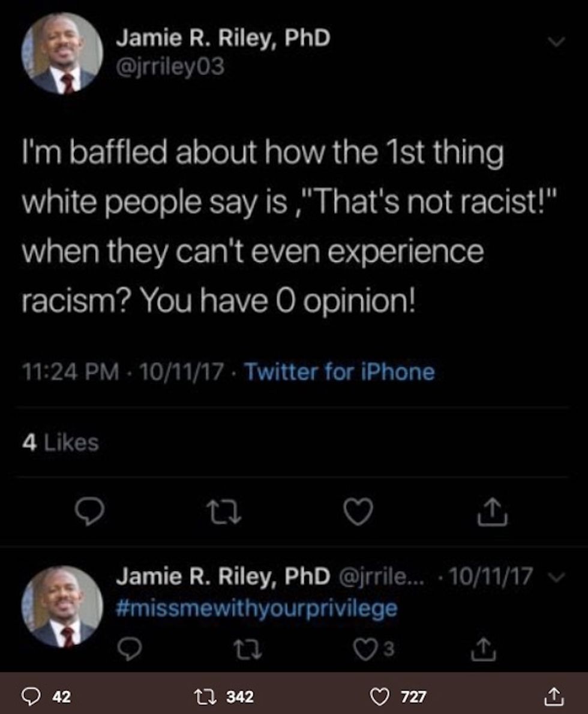Click the large profile photo at top

click(x=62, y=54)
